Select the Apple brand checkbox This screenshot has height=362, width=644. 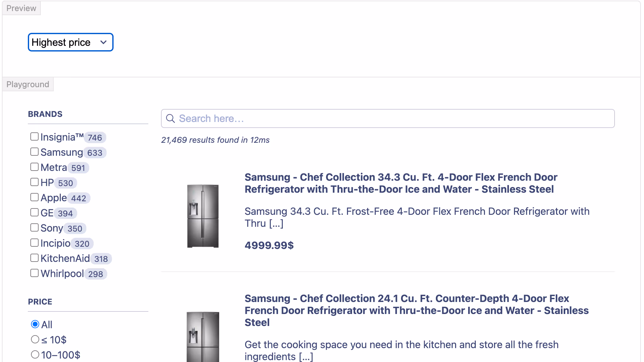coord(34,197)
